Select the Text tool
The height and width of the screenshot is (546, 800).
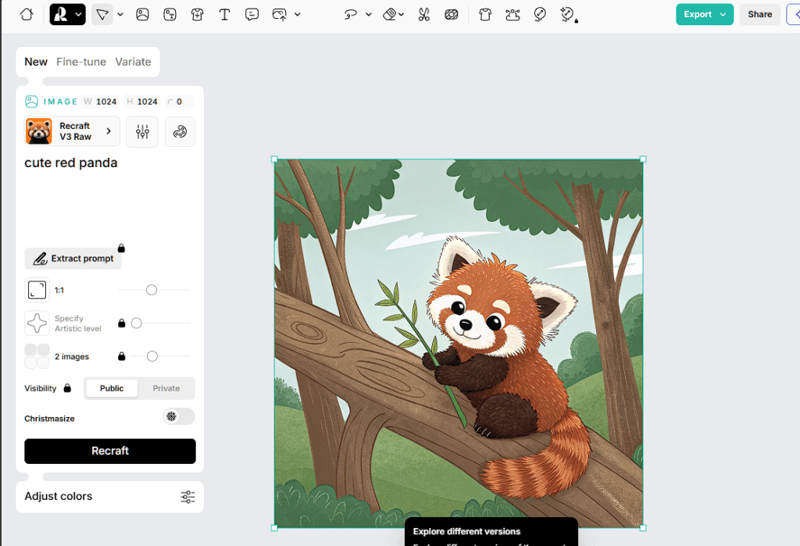224,14
